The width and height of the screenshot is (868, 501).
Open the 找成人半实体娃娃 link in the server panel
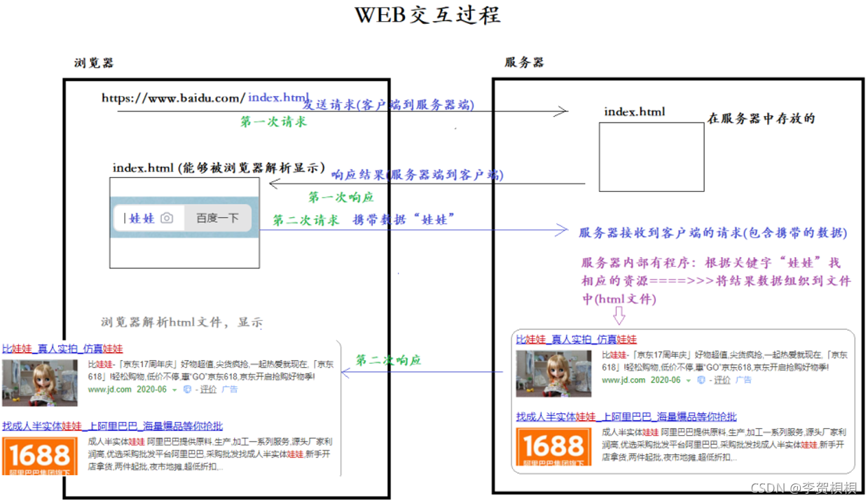pyautogui.click(x=626, y=416)
